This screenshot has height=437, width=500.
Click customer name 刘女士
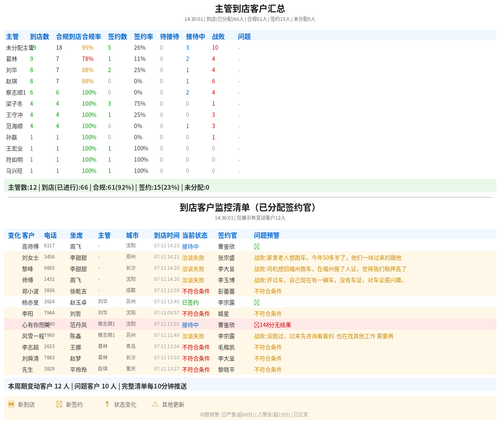(x=30, y=258)
